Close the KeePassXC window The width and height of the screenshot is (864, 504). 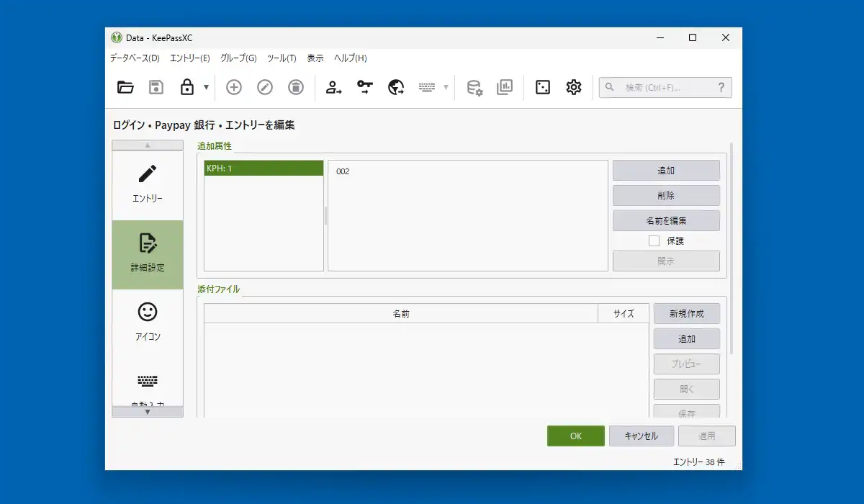click(x=726, y=37)
